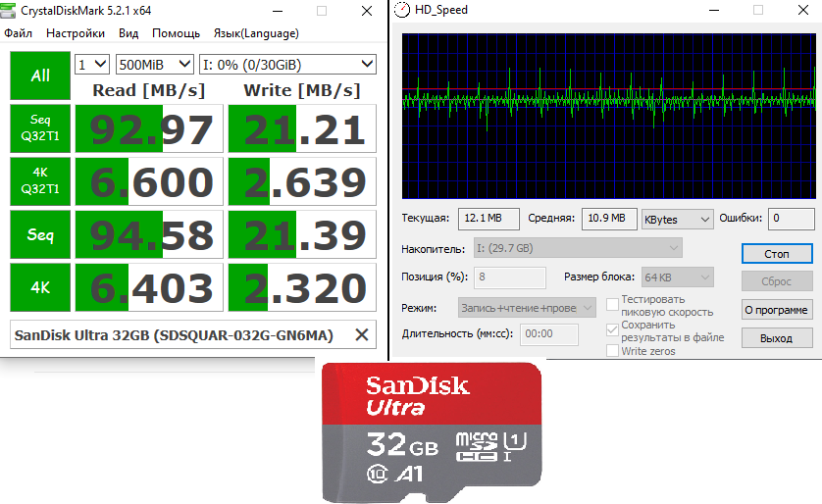
Task: Click the 'О программе' button
Action: 776,310
